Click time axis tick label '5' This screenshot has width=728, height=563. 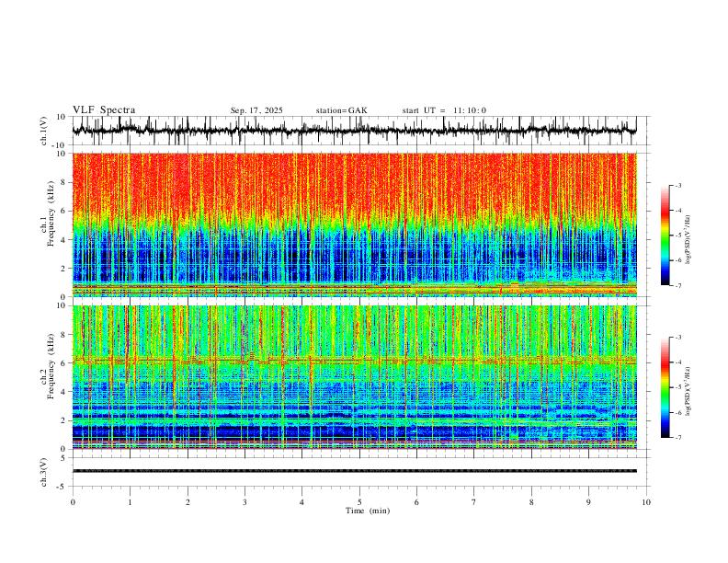coord(359,502)
